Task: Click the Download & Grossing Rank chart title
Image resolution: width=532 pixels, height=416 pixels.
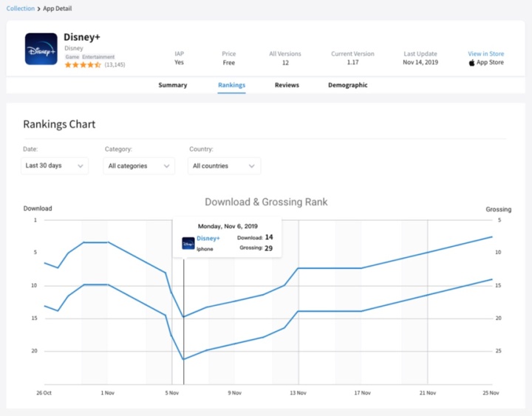Action: tap(266, 202)
